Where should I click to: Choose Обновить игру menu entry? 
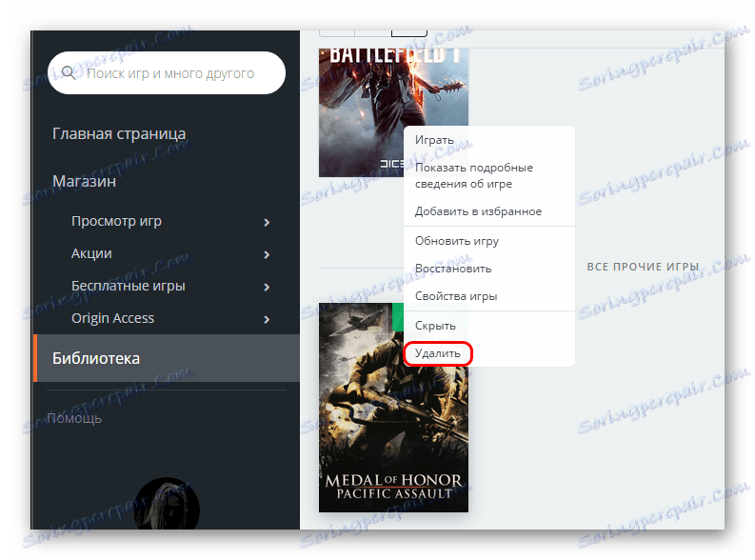coord(457,241)
